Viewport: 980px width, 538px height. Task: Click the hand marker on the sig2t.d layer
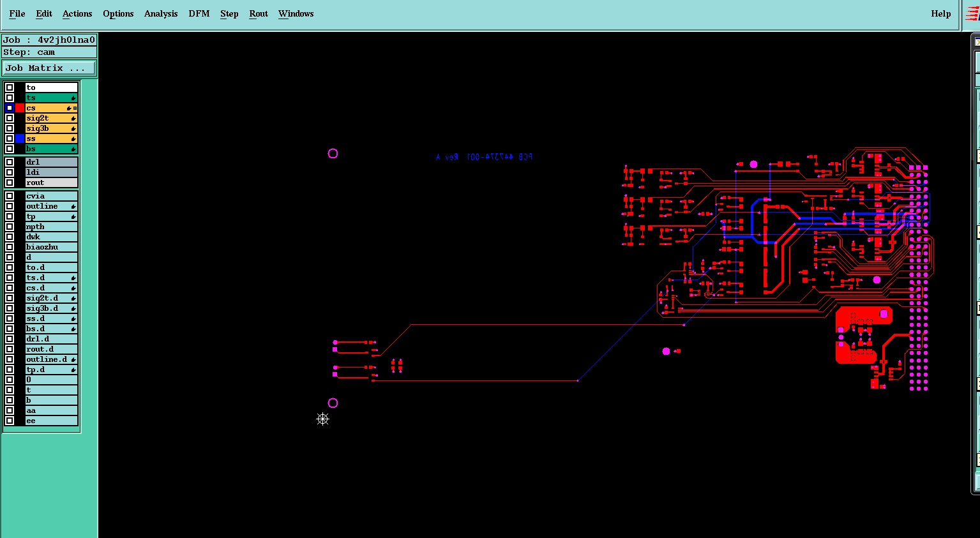point(73,298)
